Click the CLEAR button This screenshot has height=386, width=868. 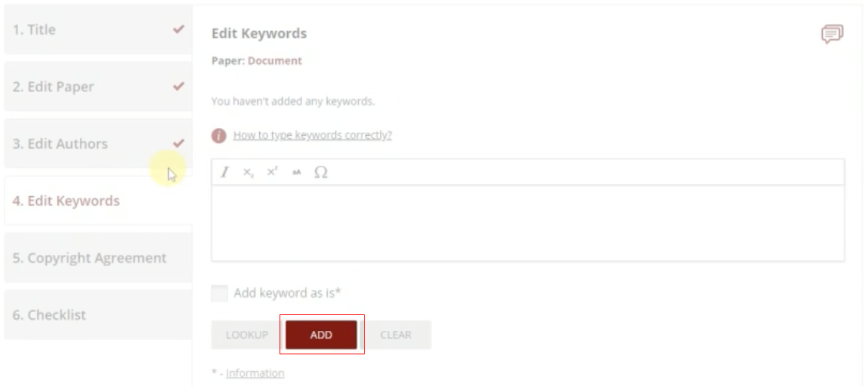pyautogui.click(x=396, y=335)
